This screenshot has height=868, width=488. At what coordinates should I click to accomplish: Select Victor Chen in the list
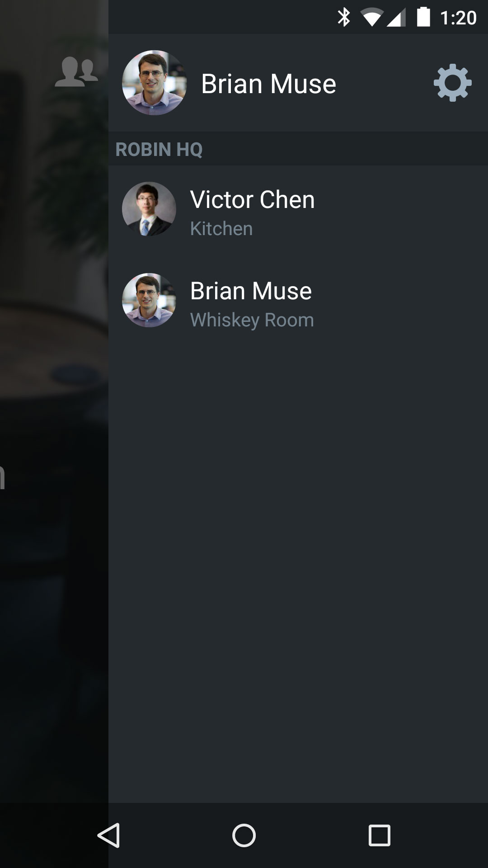click(298, 209)
